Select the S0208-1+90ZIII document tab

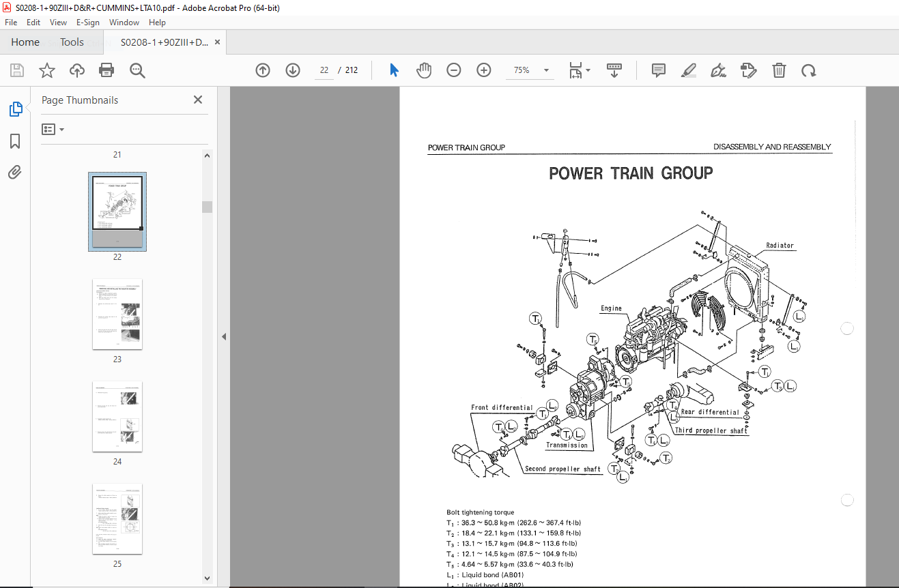pyautogui.click(x=165, y=42)
